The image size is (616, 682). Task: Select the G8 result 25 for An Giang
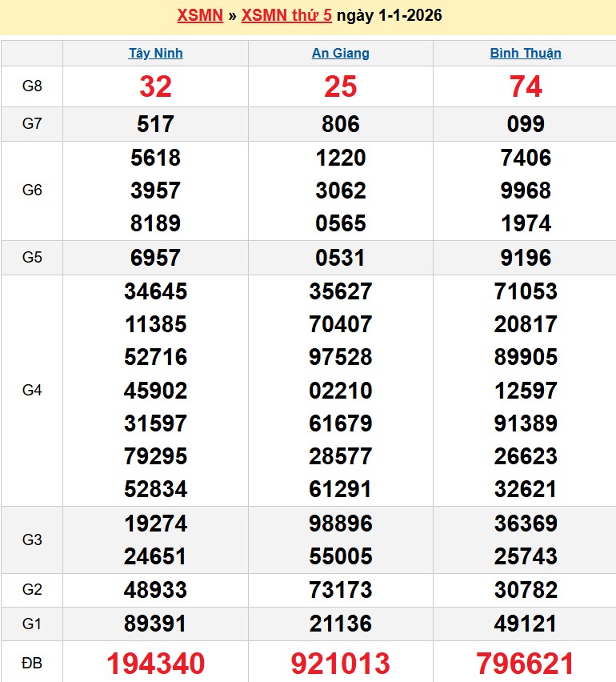[341, 86]
